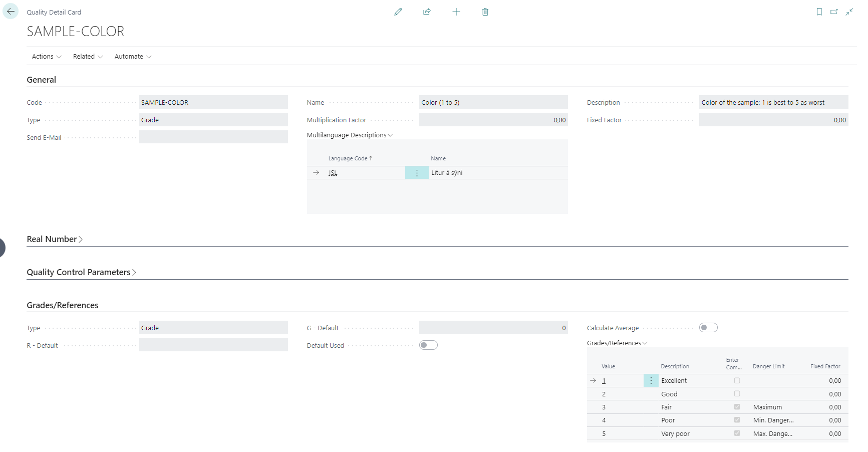Click the ISL language code link
The height and width of the screenshot is (452, 868).
[333, 173]
